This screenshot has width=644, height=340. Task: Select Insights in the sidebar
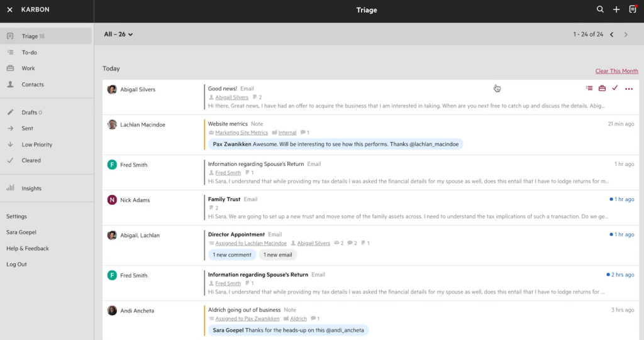click(x=31, y=188)
